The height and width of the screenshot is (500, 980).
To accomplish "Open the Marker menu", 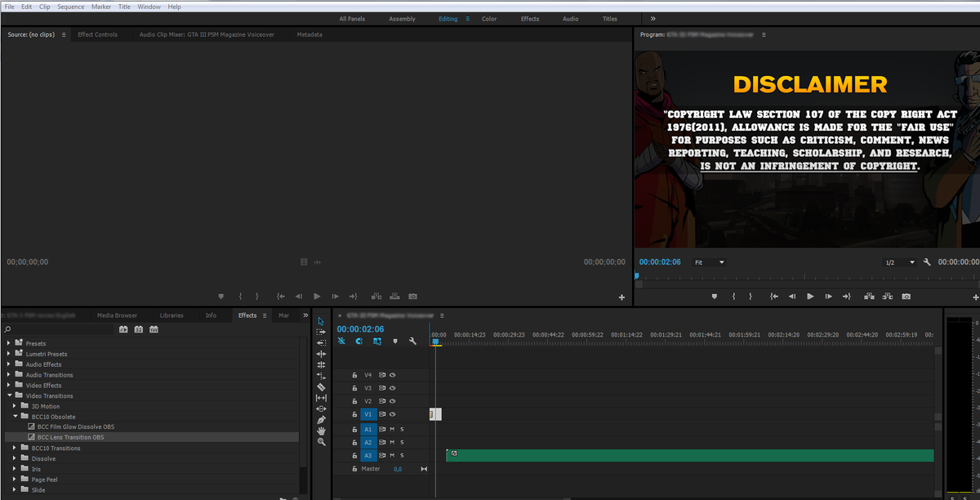I will pyautogui.click(x=101, y=7).
